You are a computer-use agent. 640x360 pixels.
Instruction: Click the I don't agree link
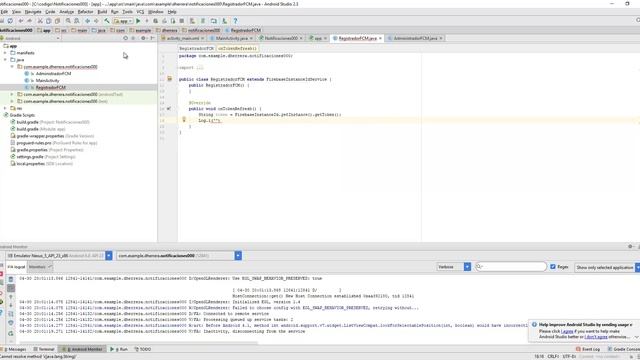(596, 337)
